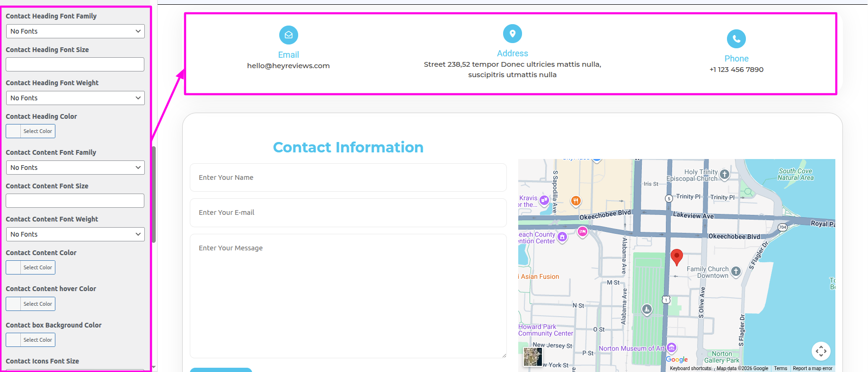
Task: Click Family Church Downtown map icon
Action: click(735, 272)
